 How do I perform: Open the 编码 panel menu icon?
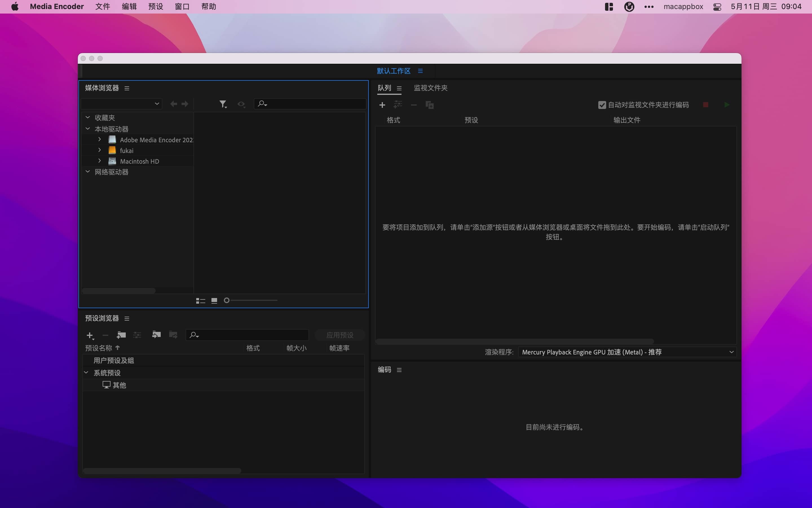tap(399, 370)
